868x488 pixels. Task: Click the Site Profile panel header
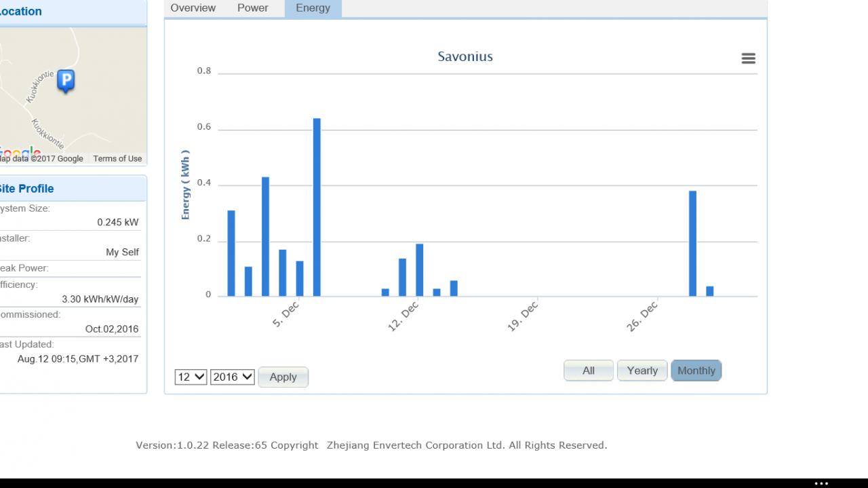pyautogui.click(x=72, y=189)
